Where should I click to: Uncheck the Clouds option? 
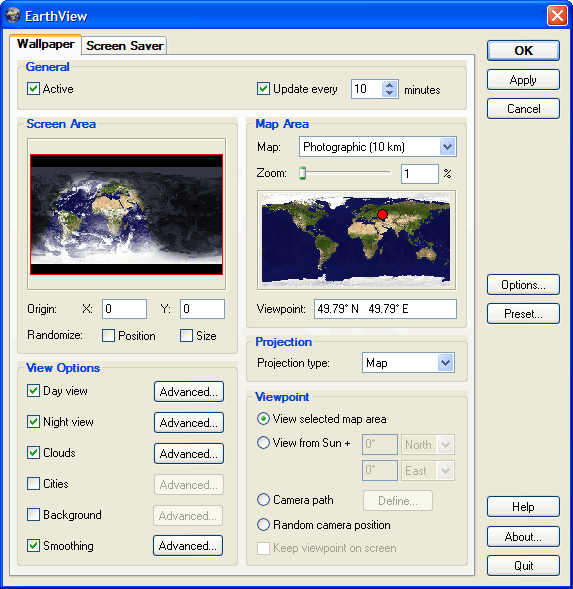[x=33, y=453]
